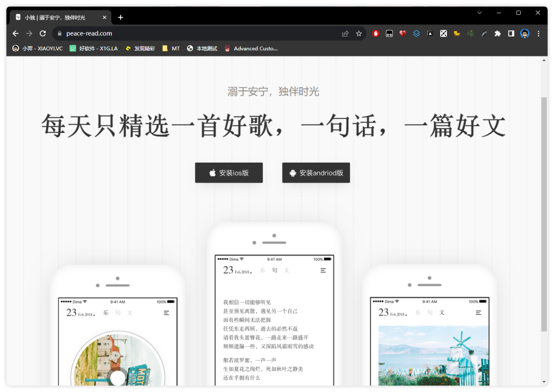Image resolution: width=554 pixels, height=392 pixels.
Task: Close the 小独 tab
Action: (x=104, y=17)
